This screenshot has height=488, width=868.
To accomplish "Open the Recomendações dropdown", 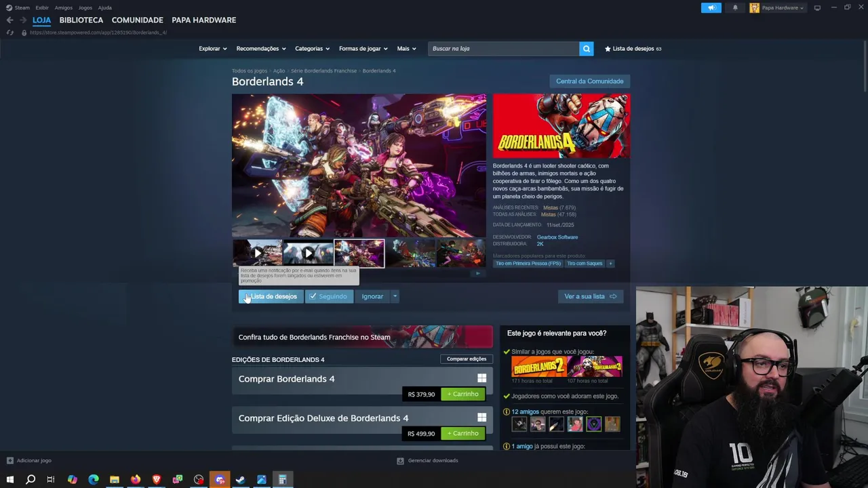I will click(x=261, y=49).
